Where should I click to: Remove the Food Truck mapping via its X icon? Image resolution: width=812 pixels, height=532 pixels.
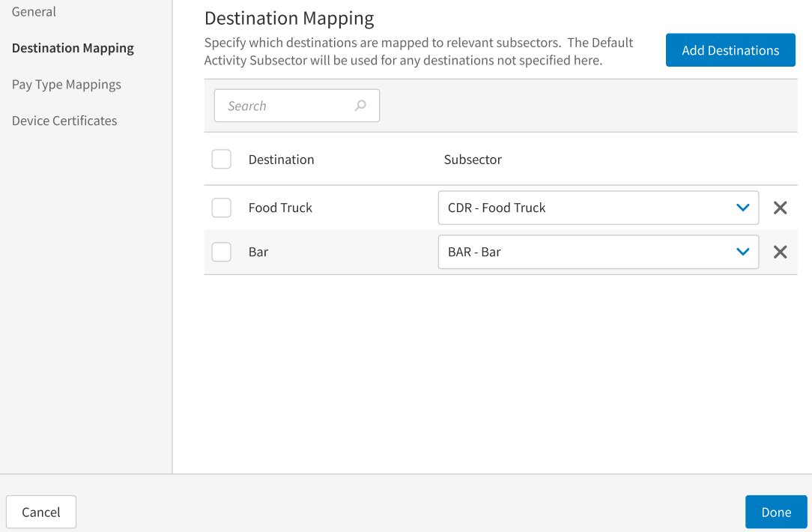[780, 208]
